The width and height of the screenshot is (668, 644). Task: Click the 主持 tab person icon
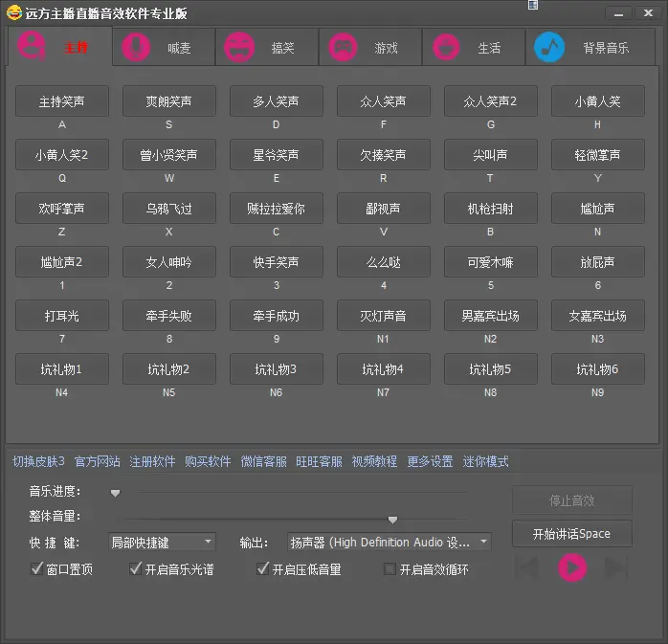[x=33, y=46]
